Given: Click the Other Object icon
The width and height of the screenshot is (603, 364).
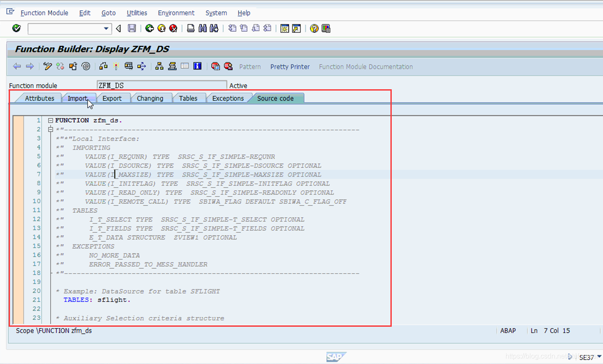Looking at the screenshot, I should (73, 66).
